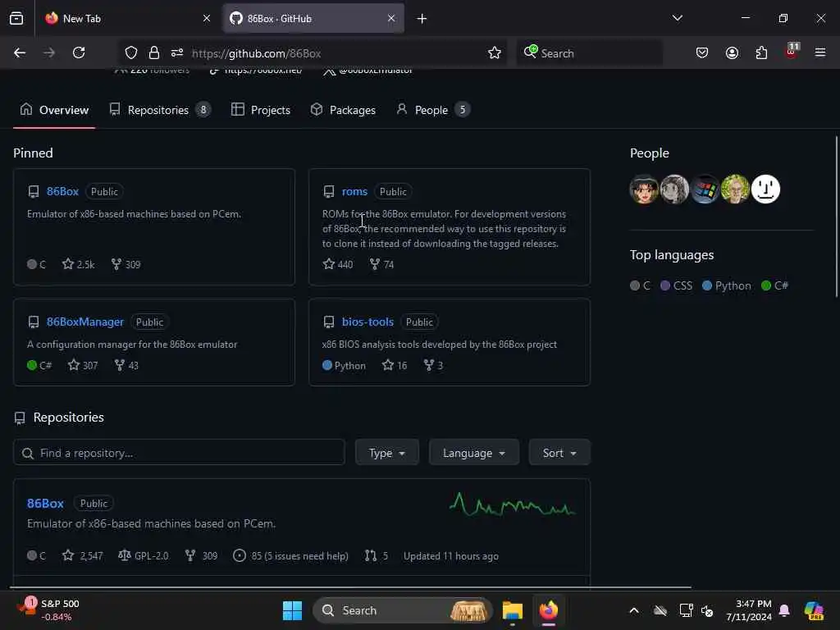Open a new browser tab
Image resolution: width=840 pixels, height=630 pixels.
tap(422, 19)
